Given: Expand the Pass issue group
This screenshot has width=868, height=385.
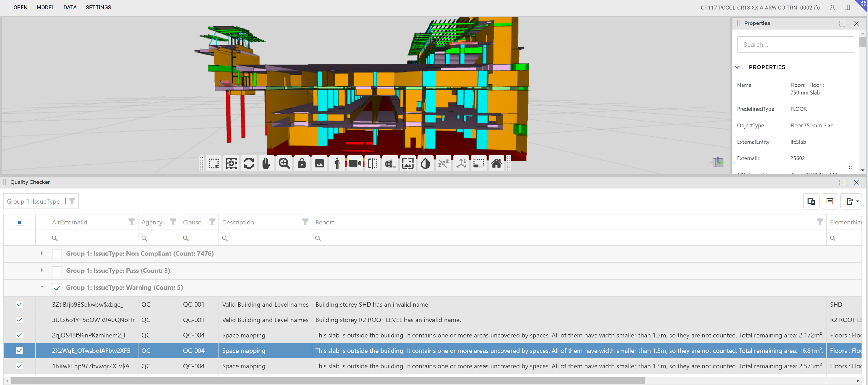Looking at the screenshot, I should (x=42, y=271).
